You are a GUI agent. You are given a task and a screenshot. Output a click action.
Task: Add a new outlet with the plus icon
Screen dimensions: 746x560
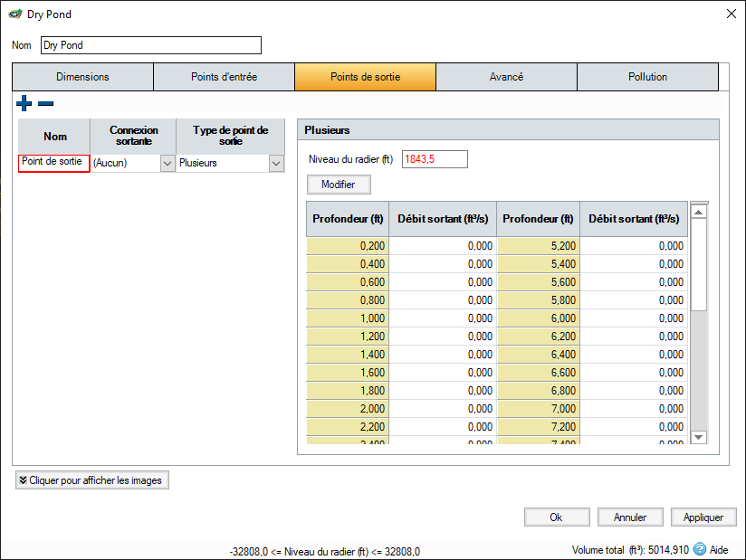coord(24,103)
